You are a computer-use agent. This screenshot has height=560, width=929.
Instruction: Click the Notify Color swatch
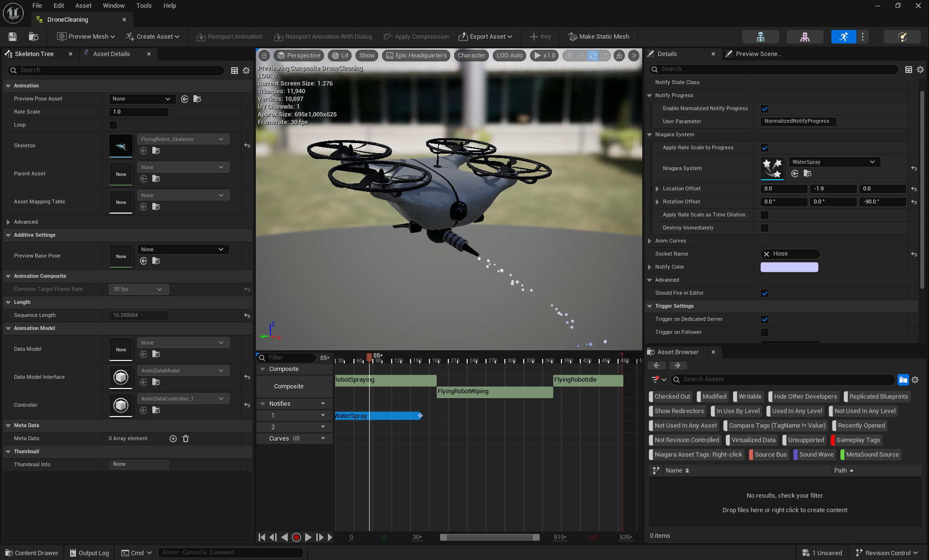pyautogui.click(x=789, y=267)
